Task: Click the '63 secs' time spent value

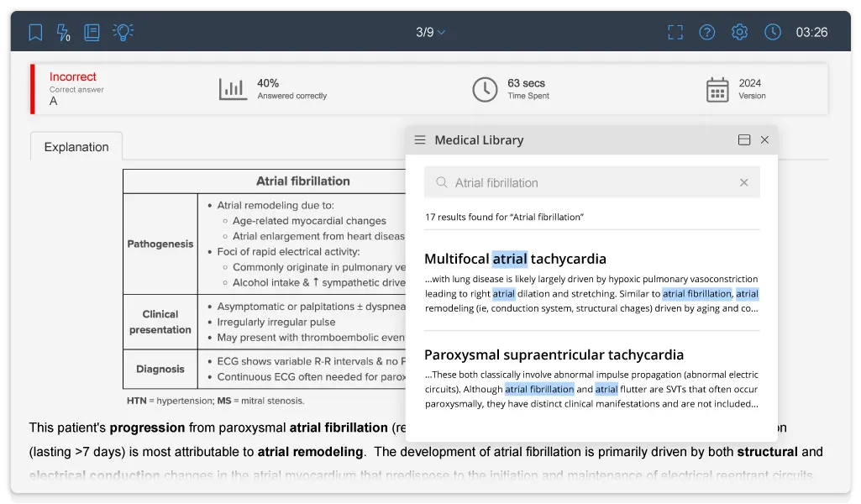Action: coord(526,83)
